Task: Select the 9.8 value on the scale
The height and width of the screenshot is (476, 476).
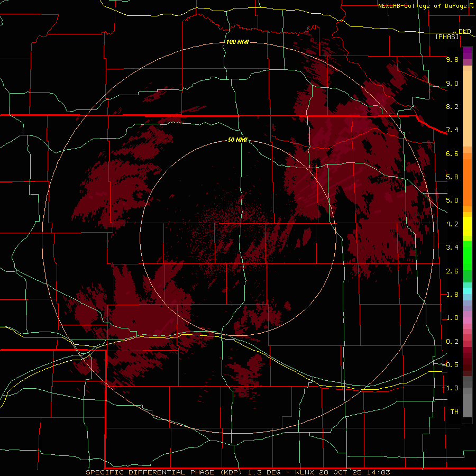Action: pyautogui.click(x=452, y=59)
